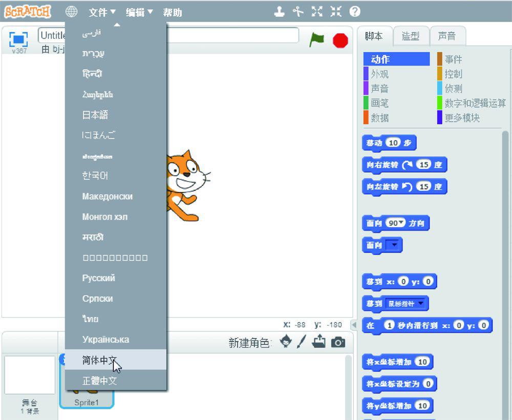This screenshot has width=512, height=420.
Task: Select the duplicate stamp tool
Action: point(279,12)
